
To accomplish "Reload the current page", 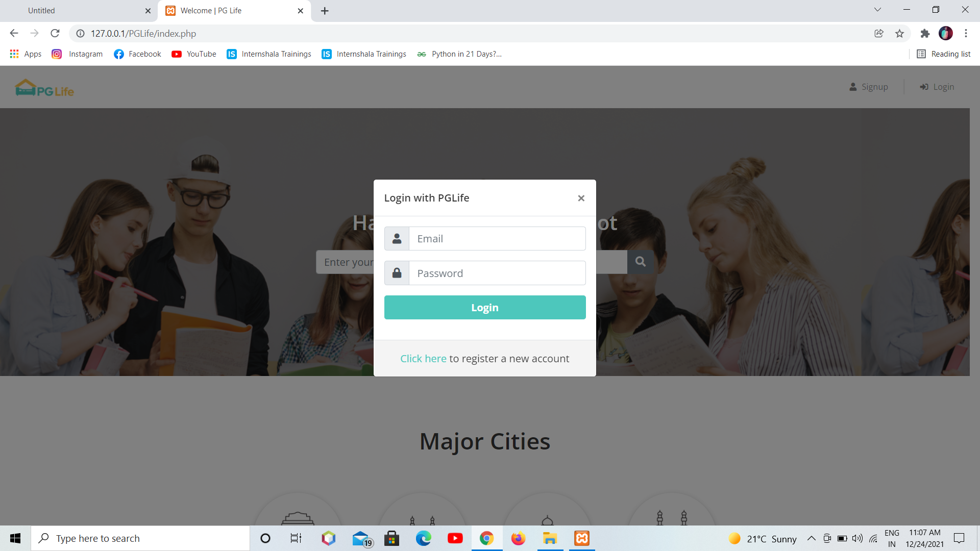I will click(55, 33).
